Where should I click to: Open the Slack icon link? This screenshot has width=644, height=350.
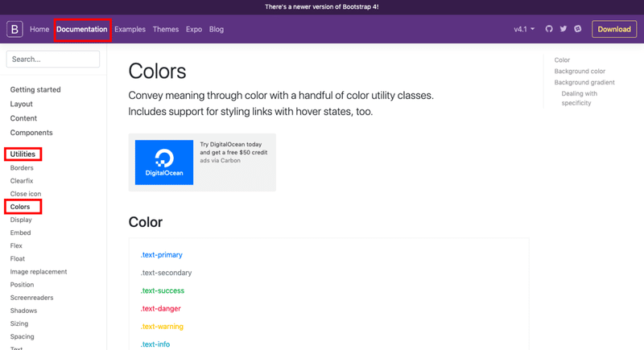click(577, 30)
